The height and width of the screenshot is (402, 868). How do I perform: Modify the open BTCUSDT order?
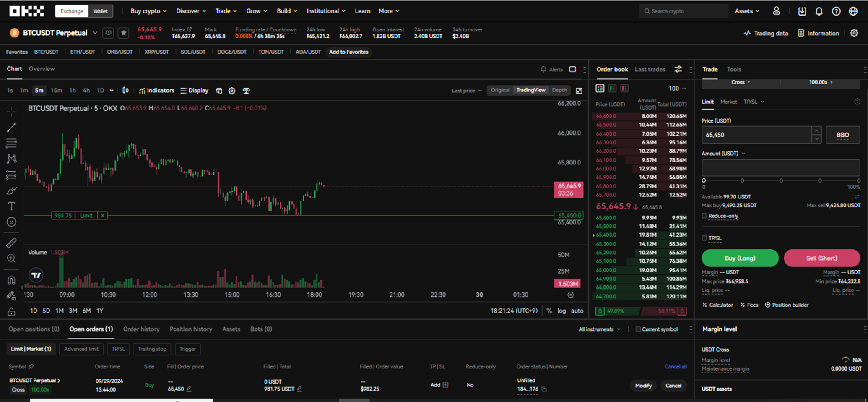tap(643, 386)
